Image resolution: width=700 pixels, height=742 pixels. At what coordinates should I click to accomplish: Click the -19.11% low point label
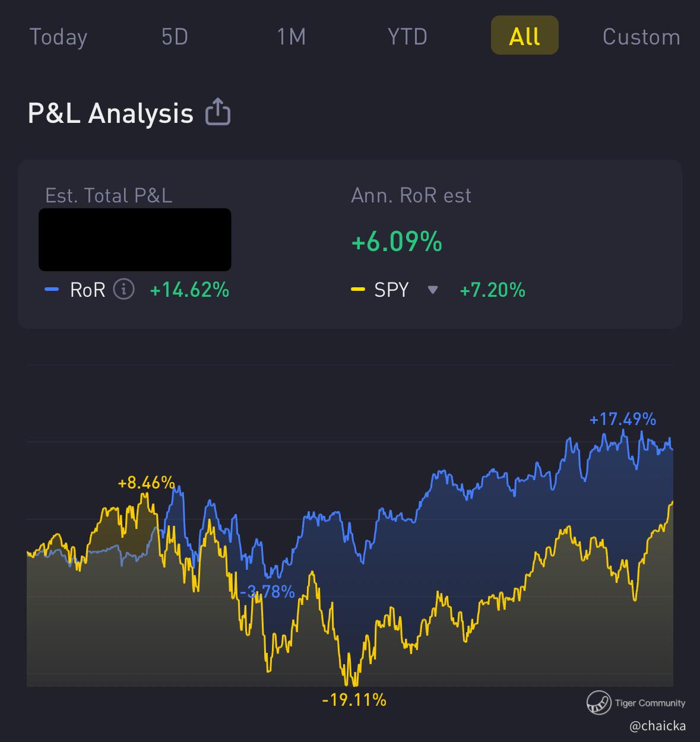click(x=354, y=700)
